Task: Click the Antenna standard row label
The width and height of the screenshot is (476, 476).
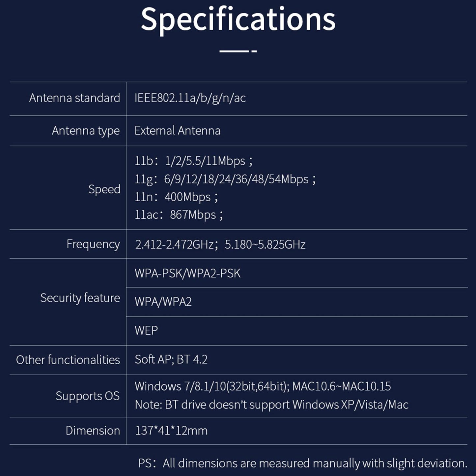Action: 74,98
